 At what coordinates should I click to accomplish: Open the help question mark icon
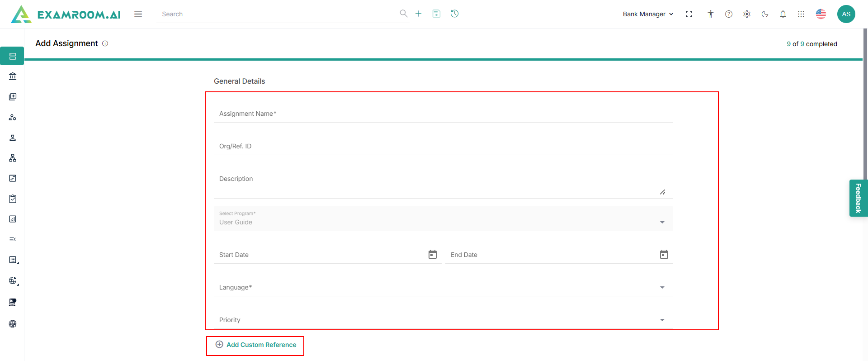click(729, 14)
